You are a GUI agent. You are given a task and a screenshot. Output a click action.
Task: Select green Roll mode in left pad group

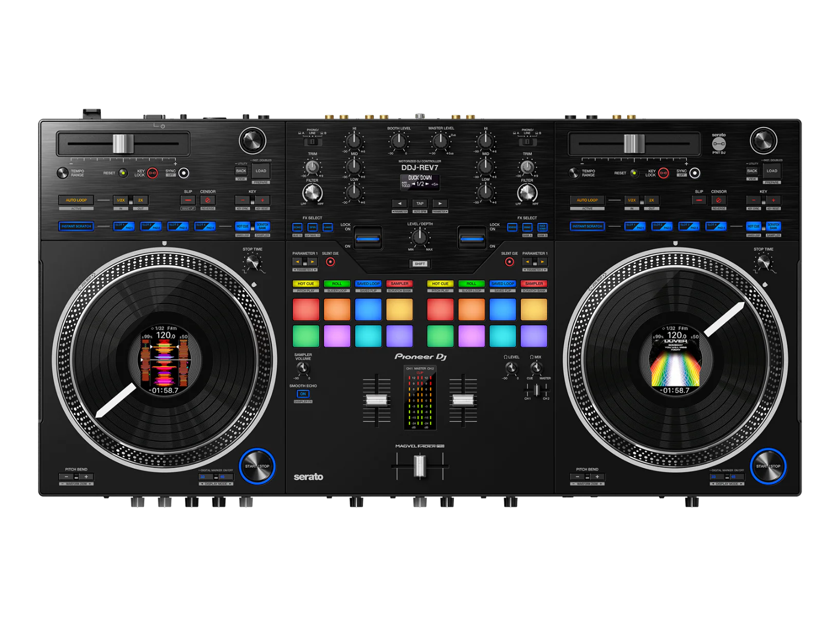tap(337, 284)
